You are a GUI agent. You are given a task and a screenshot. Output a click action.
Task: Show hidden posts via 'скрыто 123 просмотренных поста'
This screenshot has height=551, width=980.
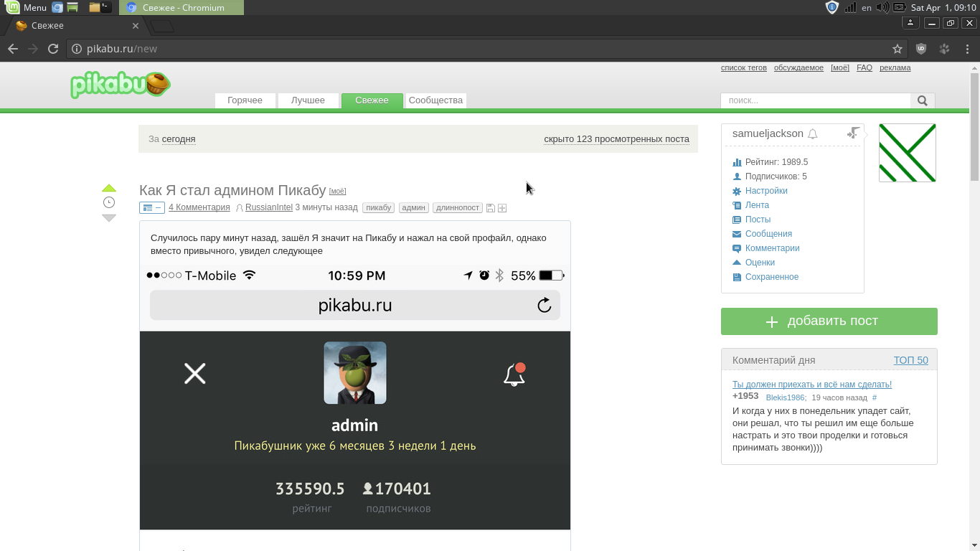pos(616,139)
